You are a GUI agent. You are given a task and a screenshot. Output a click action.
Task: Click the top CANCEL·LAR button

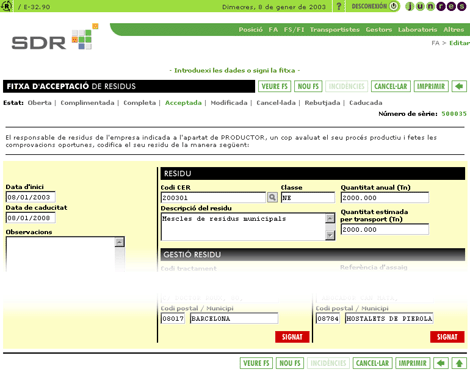[x=391, y=86]
